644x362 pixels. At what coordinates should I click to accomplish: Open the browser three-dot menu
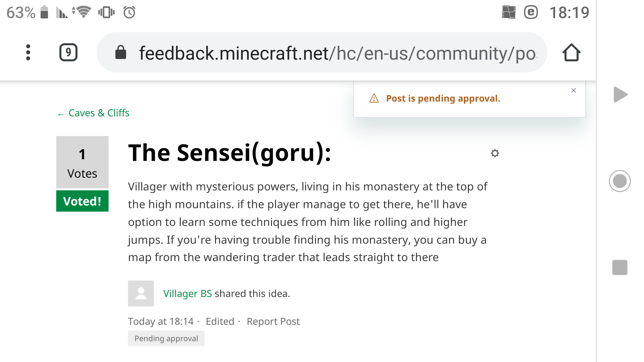point(28,52)
